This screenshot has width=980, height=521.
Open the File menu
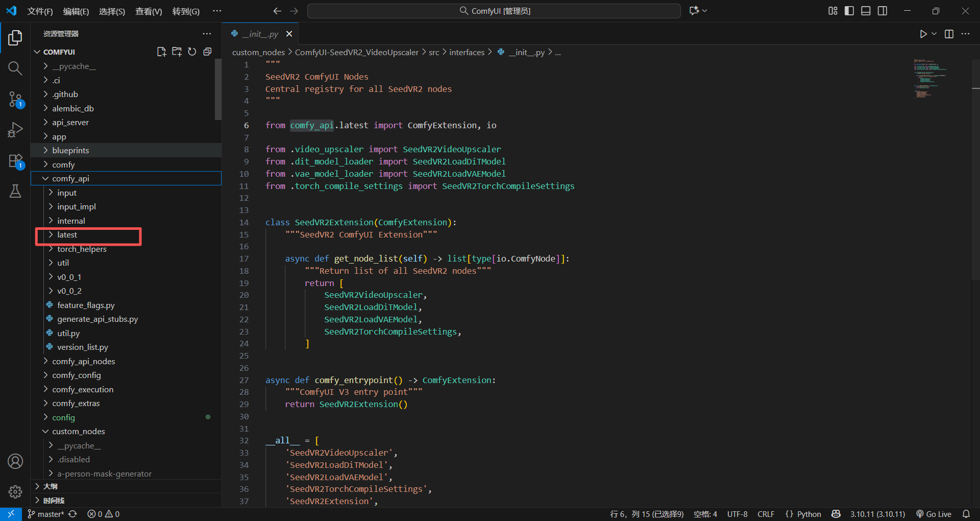[x=40, y=11]
